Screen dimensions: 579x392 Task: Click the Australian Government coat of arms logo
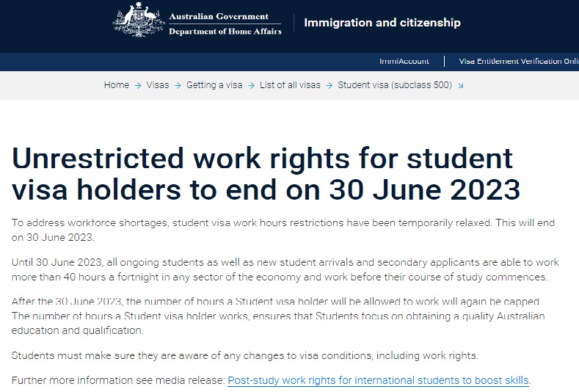coord(139,20)
